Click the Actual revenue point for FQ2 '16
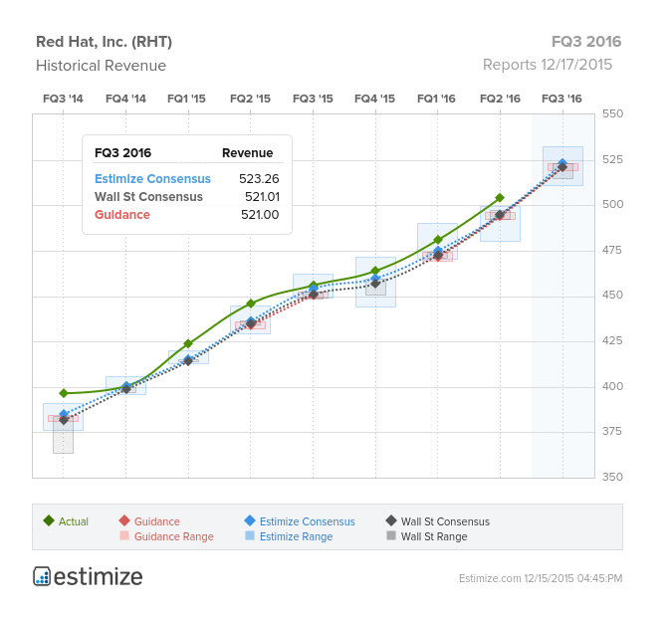The width and height of the screenshot is (672, 617). [500, 198]
